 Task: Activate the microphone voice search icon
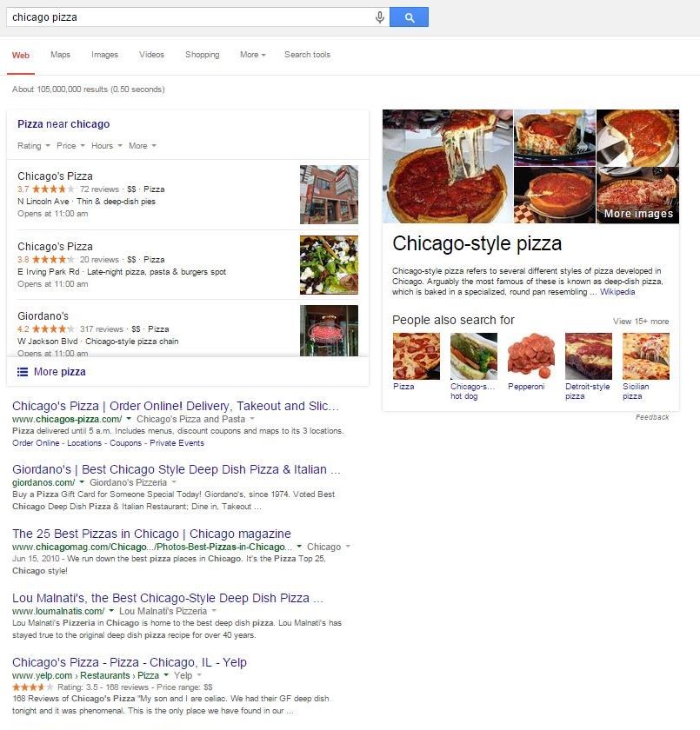[x=380, y=17]
